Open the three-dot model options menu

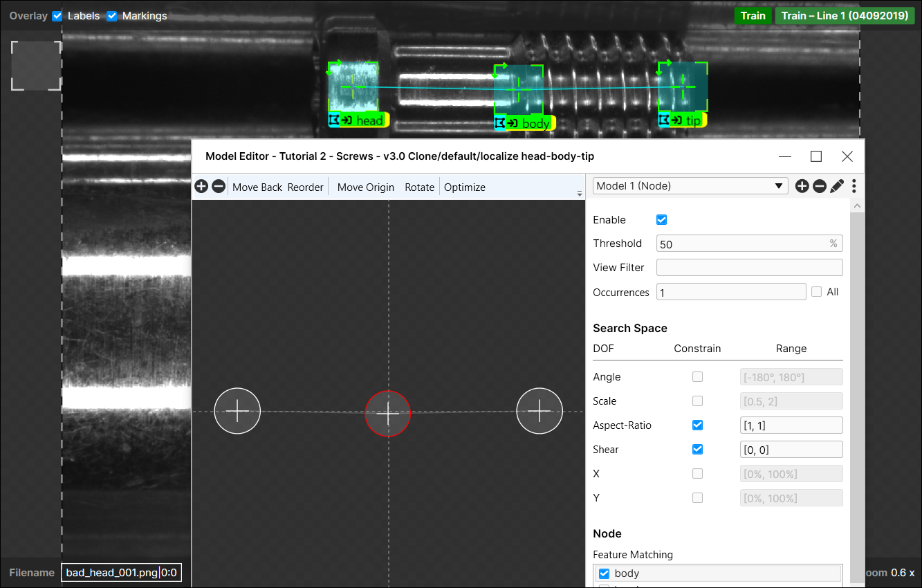854,186
